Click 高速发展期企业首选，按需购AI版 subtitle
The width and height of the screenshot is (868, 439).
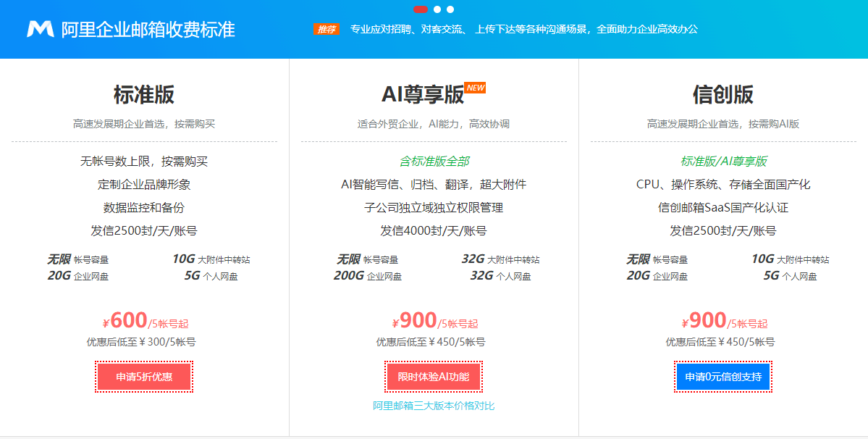point(723,124)
